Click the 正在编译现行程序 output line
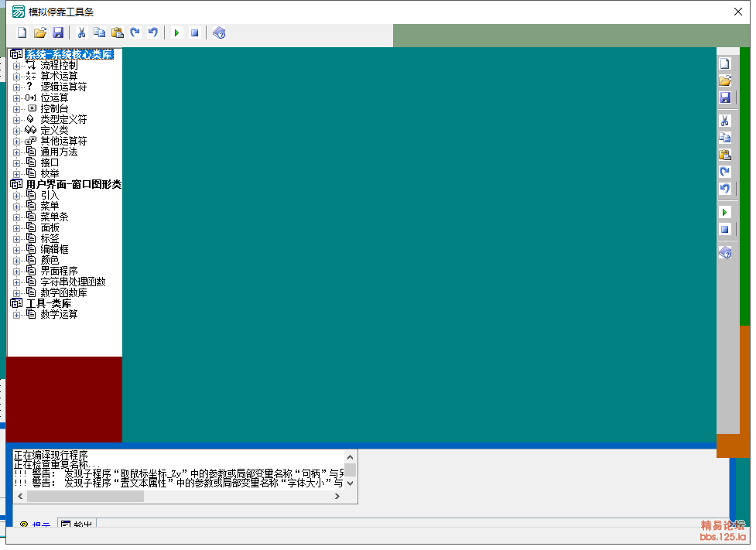This screenshot has width=756, height=550. point(50,455)
